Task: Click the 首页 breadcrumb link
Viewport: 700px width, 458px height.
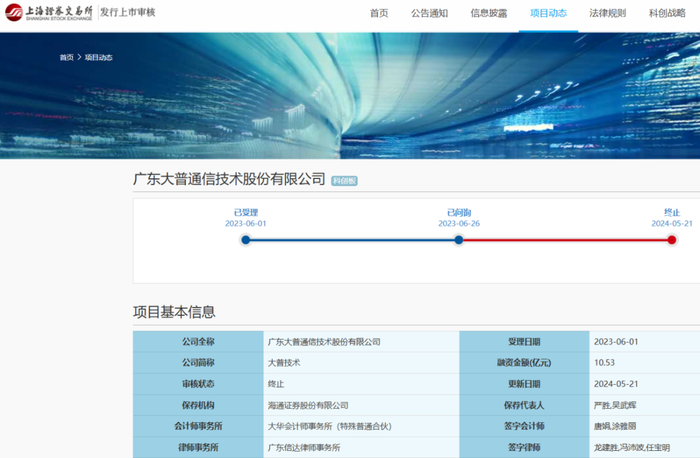Action: pyautogui.click(x=66, y=57)
